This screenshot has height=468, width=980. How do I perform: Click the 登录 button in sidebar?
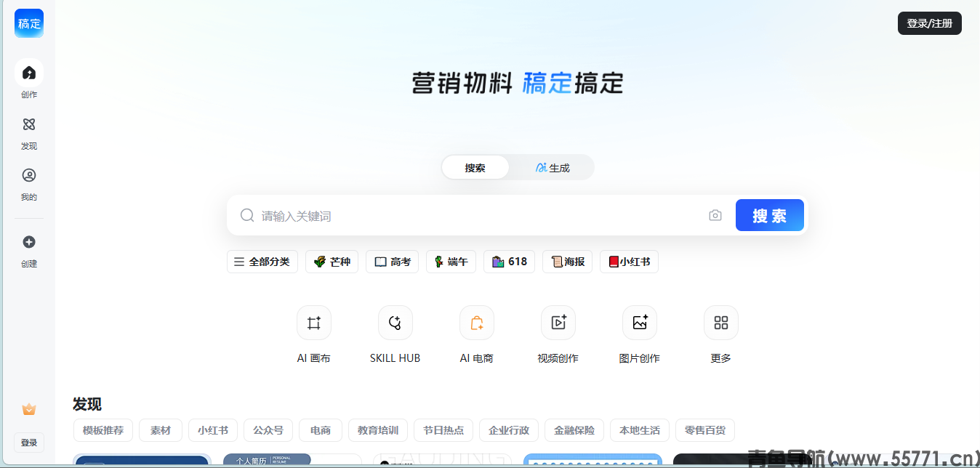[x=29, y=443]
